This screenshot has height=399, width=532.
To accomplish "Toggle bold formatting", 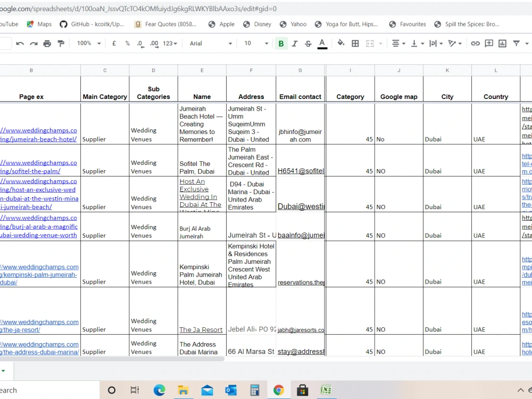I will 281,44.
